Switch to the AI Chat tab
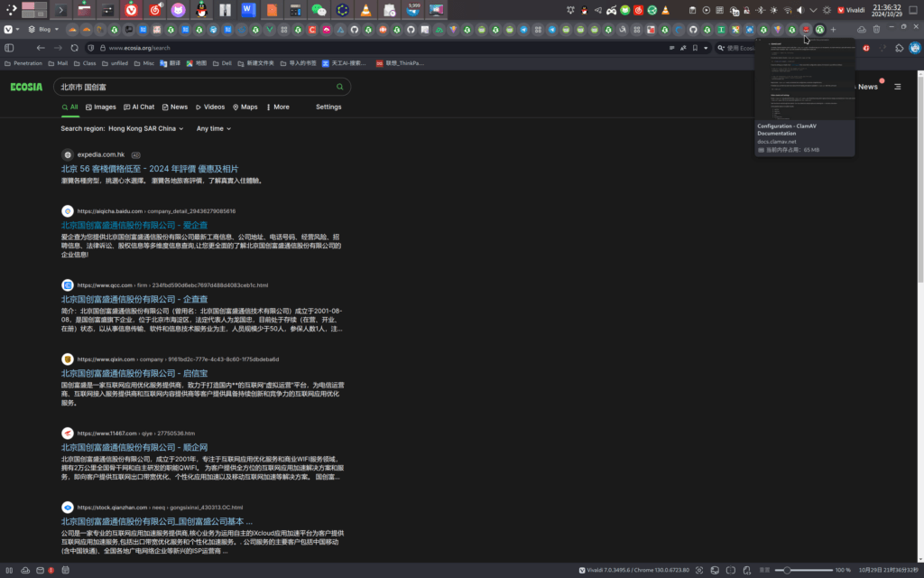 pyautogui.click(x=139, y=107)
